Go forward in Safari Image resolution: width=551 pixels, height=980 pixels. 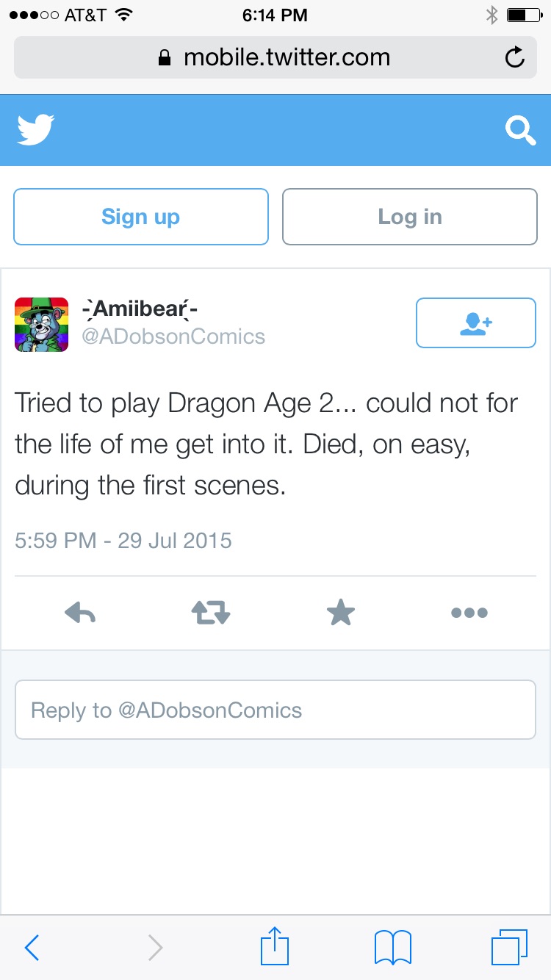click(x=155, y=947)
